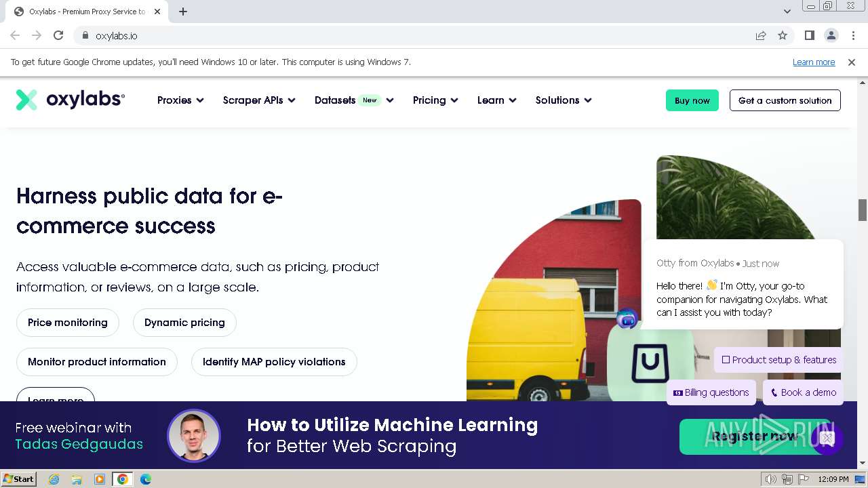Choose Product setup & features chat option
868x488 pixels.
(x=778, y=360)
